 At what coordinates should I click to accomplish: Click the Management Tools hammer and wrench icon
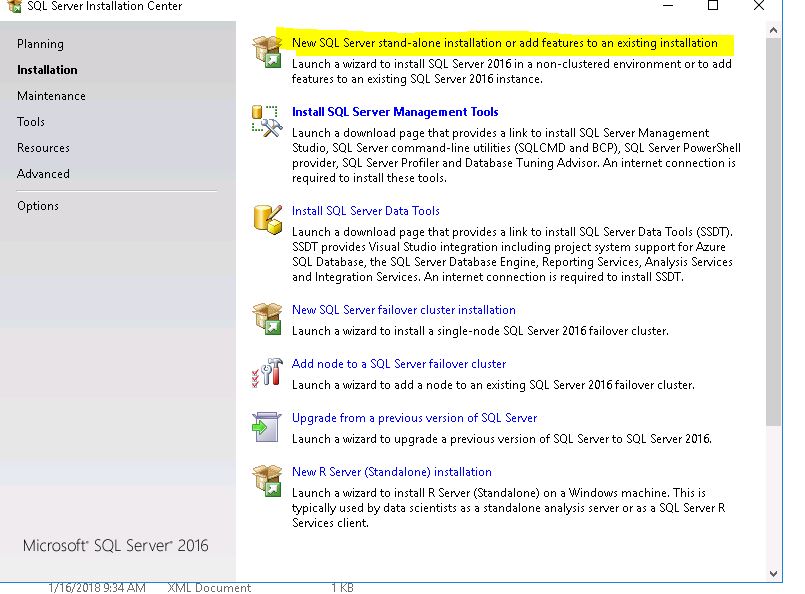pos(267,121)
